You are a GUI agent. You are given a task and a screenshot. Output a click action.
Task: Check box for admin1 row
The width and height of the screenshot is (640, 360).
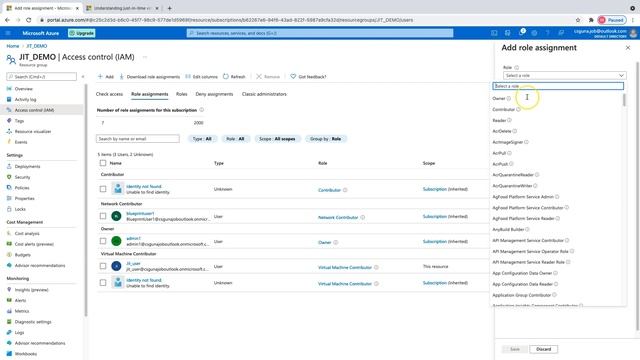pyautogui.click(x=103, y=241)
